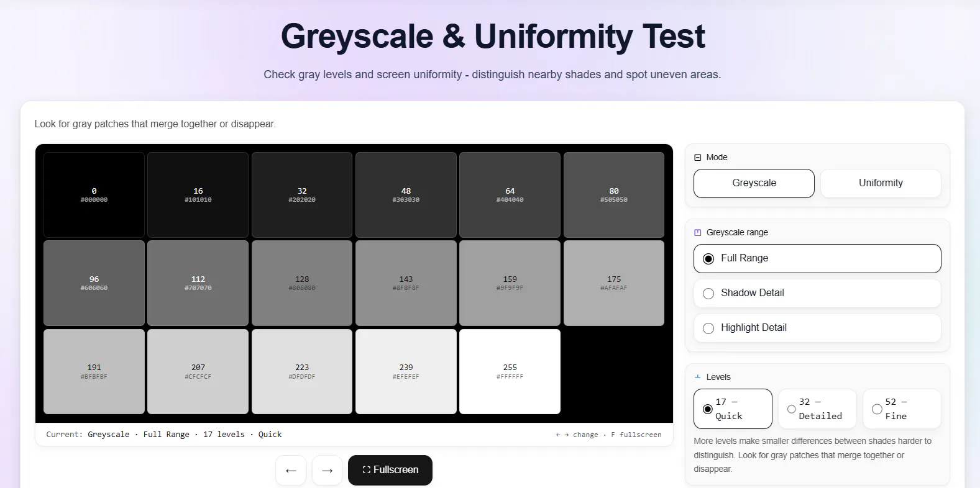Select the Highlight Detail radio option
Image resolution: width=980 pixels, height=488 pixels.
click(817, 328)
